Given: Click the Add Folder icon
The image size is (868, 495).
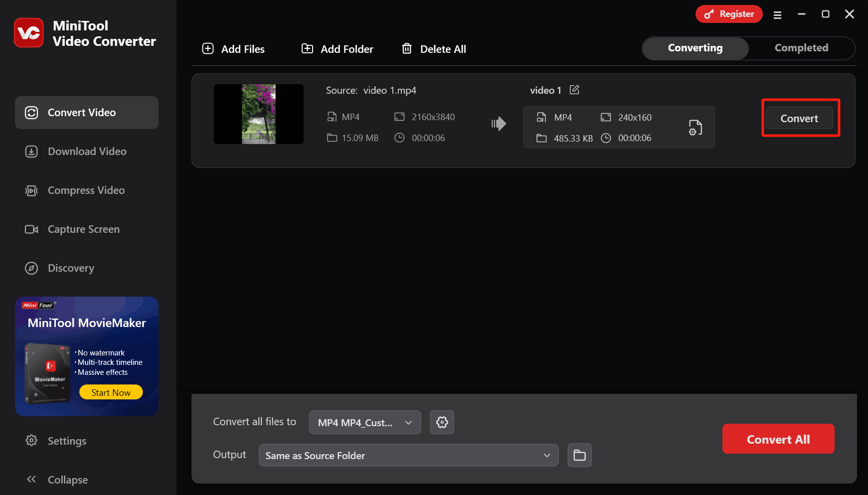Looking at the screenshot, I should (x=307, y=48).
